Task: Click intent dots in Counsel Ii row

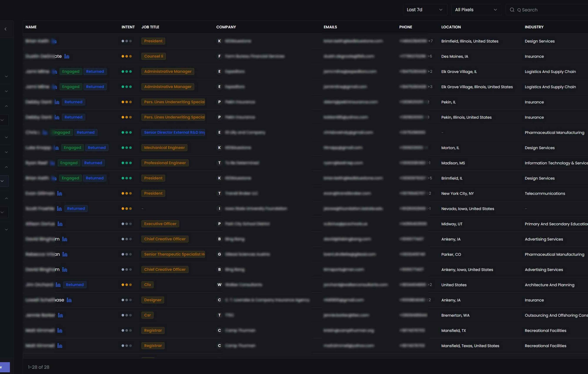Action: click(x=127, y=57)
